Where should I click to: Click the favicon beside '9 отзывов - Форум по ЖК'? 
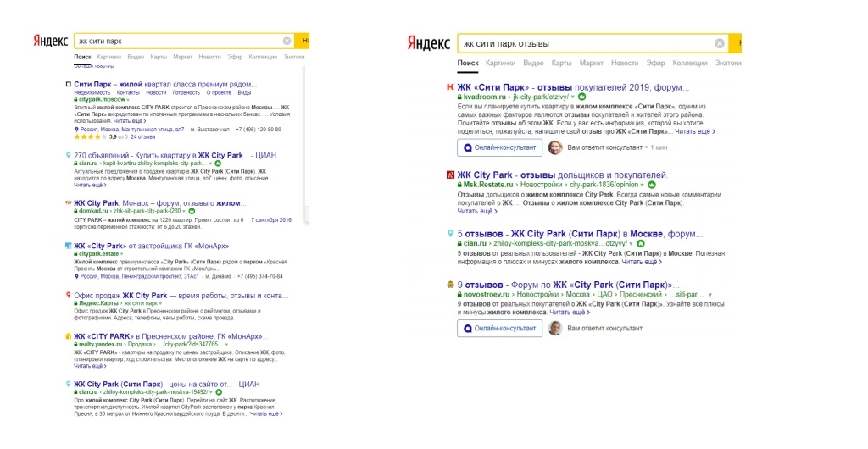pos(450,285)
